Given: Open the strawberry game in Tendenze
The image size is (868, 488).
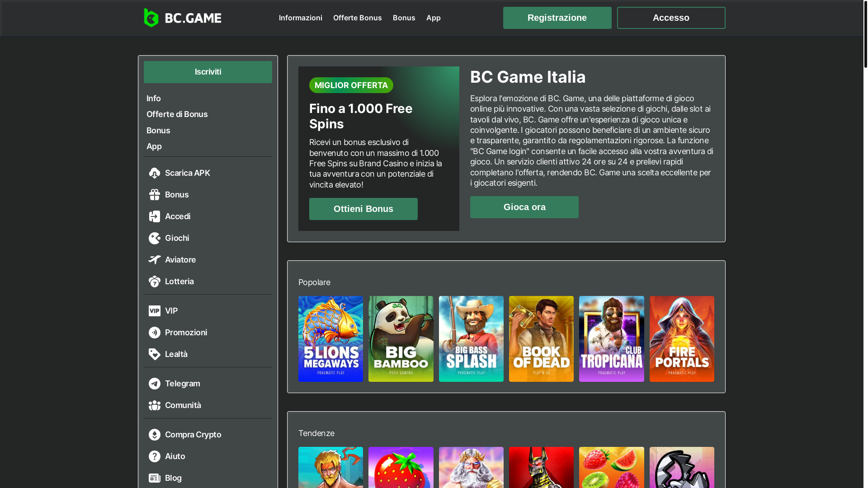Looking at the screenshot, I should tap(401, 468).
